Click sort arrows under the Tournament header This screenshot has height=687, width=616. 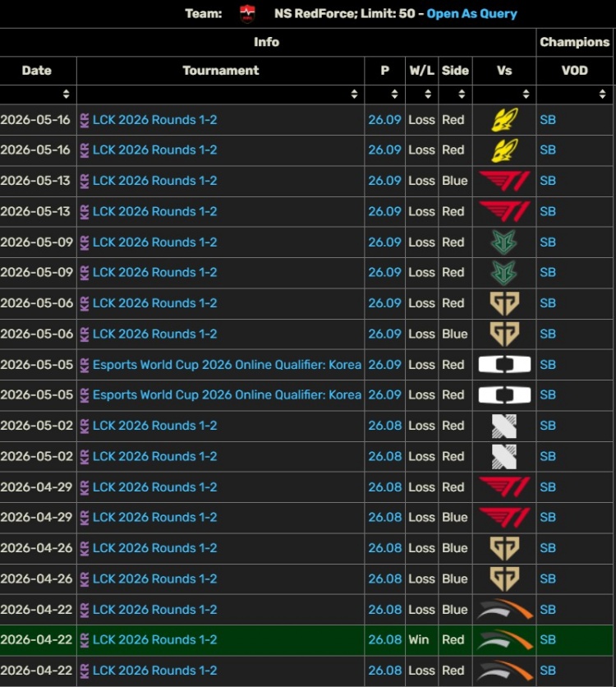[x=354, y=95]
